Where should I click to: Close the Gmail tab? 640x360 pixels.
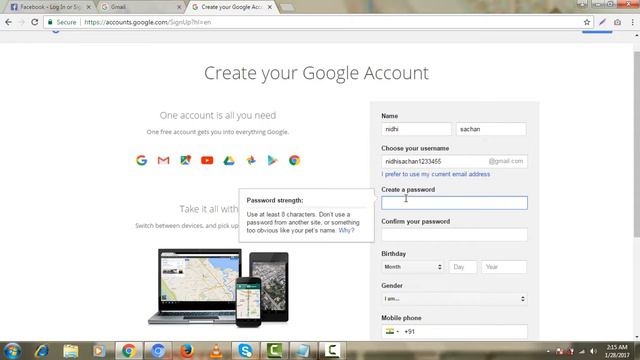pyautogui.click(x=179, y=7)
